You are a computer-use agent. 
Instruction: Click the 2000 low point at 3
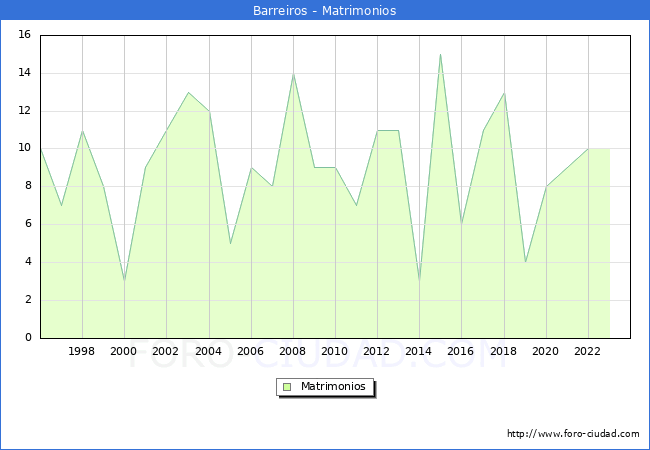point(124,281)
